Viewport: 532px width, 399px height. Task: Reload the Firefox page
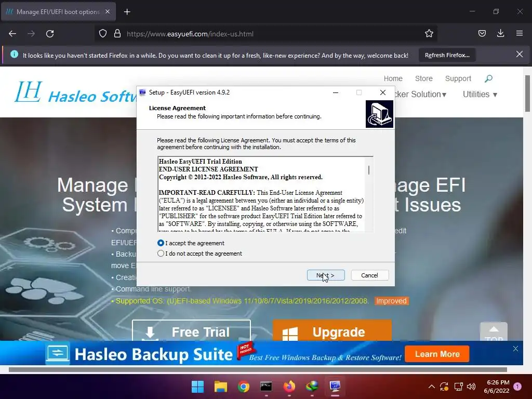[50, 34]
